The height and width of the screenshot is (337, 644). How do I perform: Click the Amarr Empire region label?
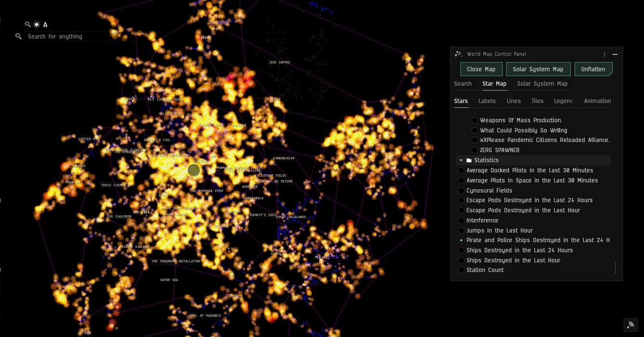coord(175,215)
